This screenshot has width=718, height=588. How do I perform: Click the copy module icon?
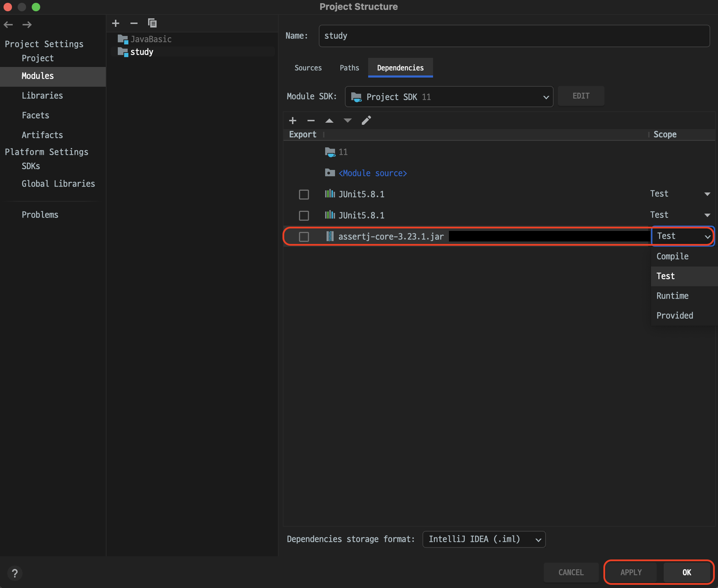click(x=152, y=23)
